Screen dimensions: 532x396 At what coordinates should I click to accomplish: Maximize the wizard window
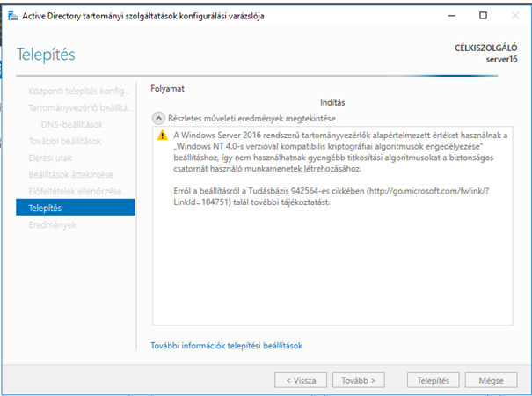click(482, 16)
